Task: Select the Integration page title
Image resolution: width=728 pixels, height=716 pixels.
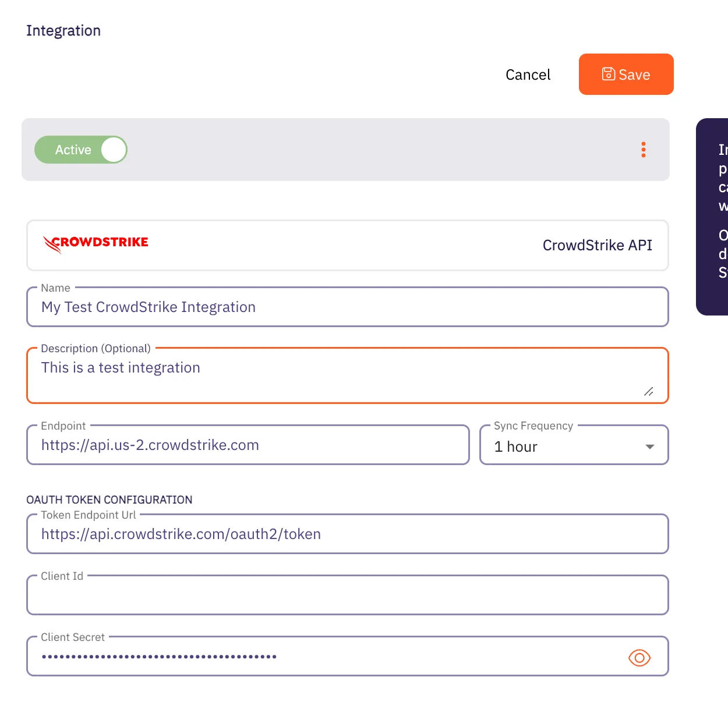Action: pyautogui.click(x=63, y=30)
